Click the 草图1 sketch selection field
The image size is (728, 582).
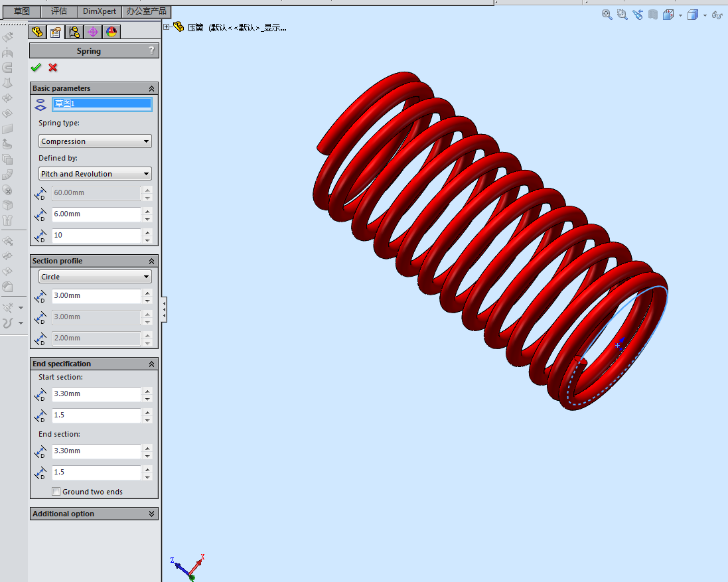tap(102, 104)
